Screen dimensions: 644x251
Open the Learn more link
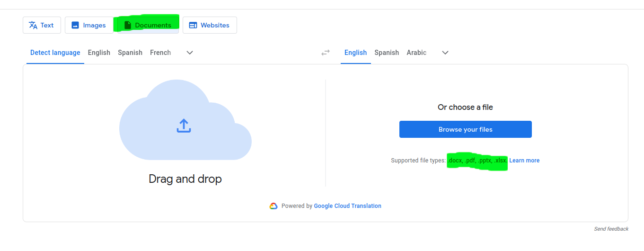[524, 161]
